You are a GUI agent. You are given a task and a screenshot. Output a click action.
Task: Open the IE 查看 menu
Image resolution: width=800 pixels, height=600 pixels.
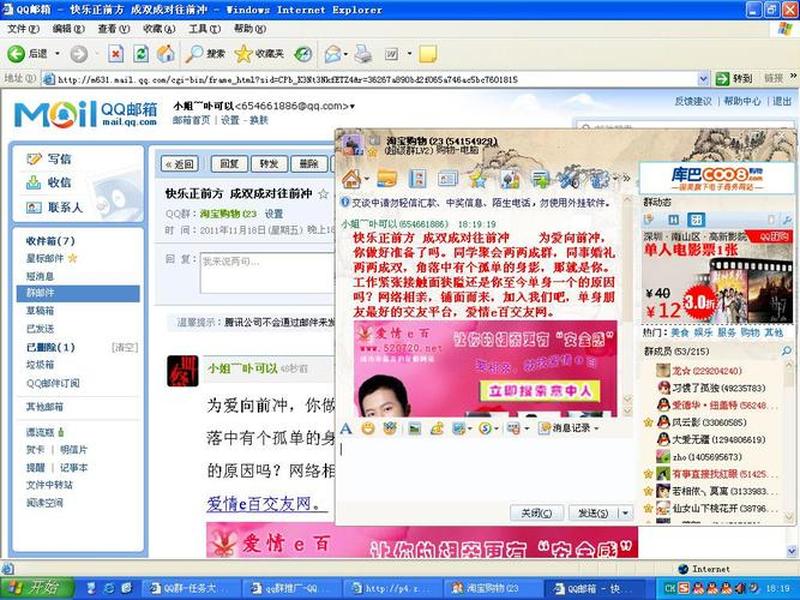pos(113,29)
